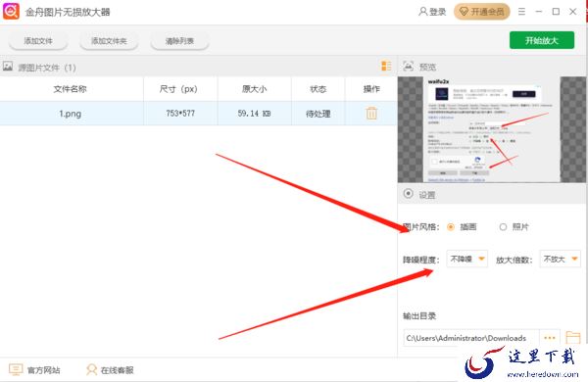This screenshot has height=382, width=588.
Task: Click the 文件名称 column header
Action: pyautogui.click(x=71, y=89)
